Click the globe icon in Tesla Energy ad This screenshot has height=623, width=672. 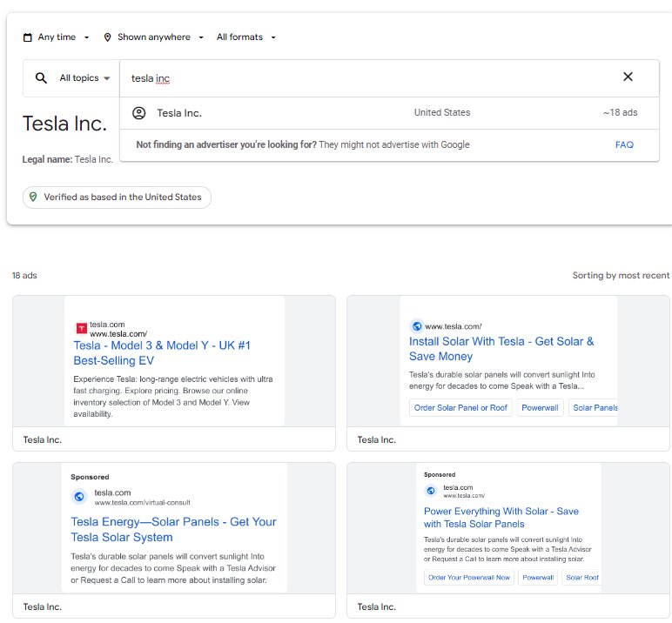point(79,497)
